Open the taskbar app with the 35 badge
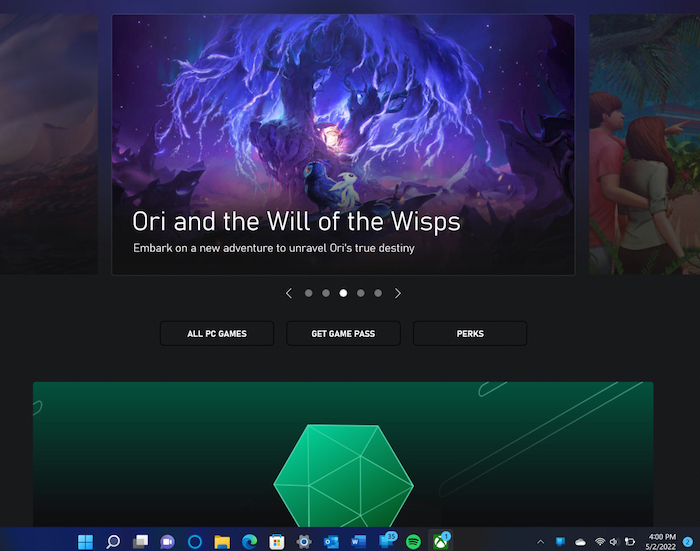The width and height of the screenshot is (700, 551). point(387,541)
